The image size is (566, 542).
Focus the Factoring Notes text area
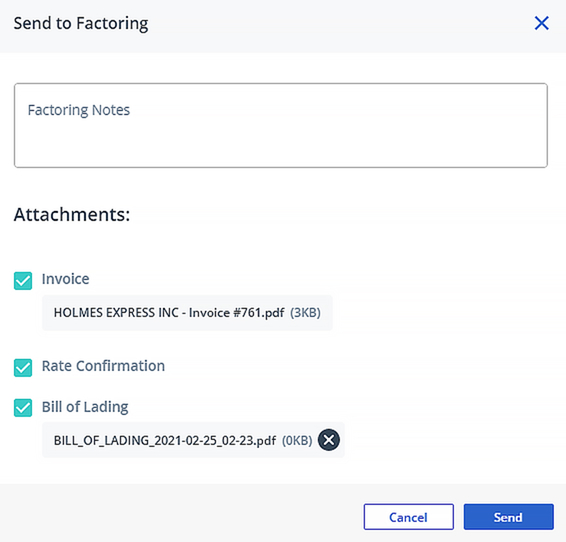point(281,125)
